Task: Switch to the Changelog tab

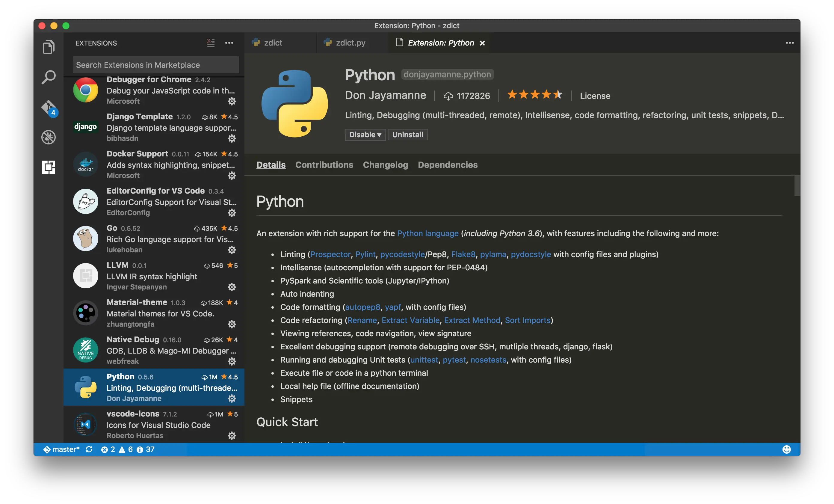Action: (x=385, y=165)
